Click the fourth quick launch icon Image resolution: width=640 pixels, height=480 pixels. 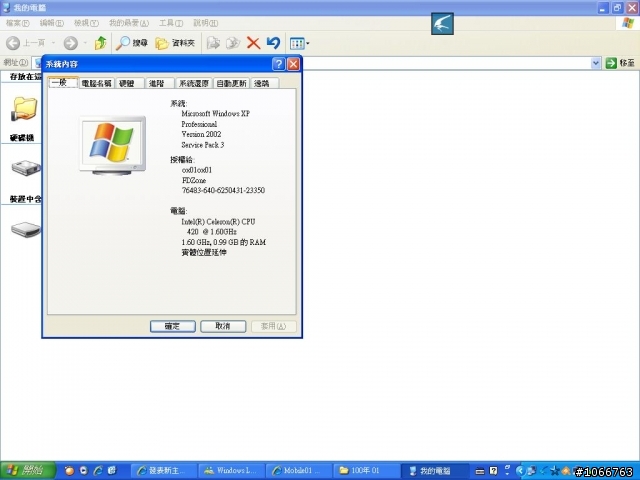pyautogui.click(x=112, y=471)
